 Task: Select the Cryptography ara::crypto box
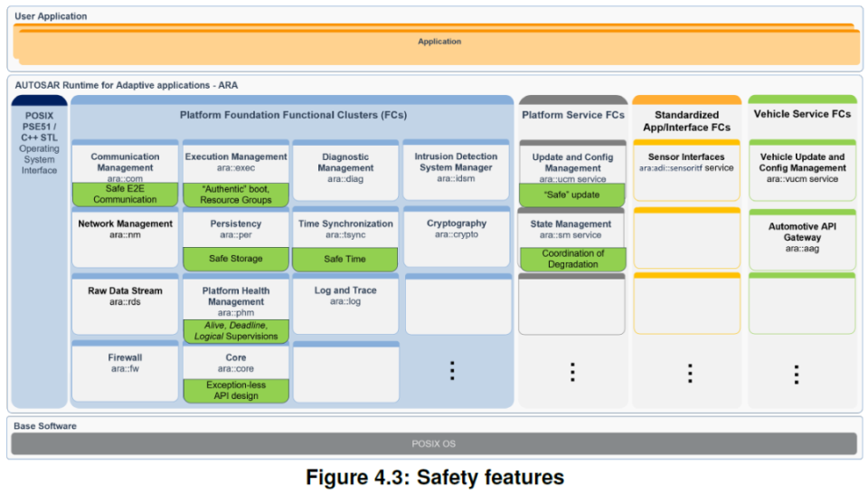[457, 237]
